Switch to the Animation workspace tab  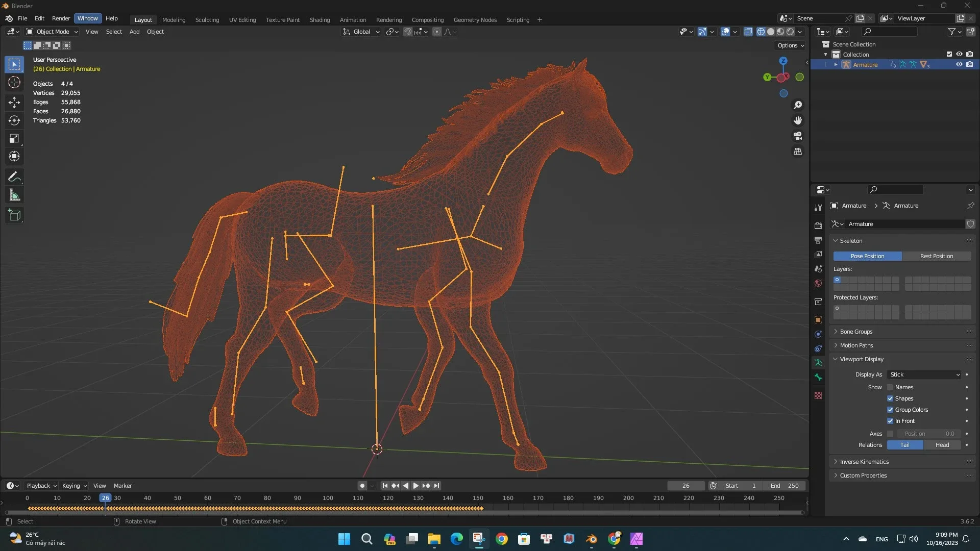tap(353, 20)
